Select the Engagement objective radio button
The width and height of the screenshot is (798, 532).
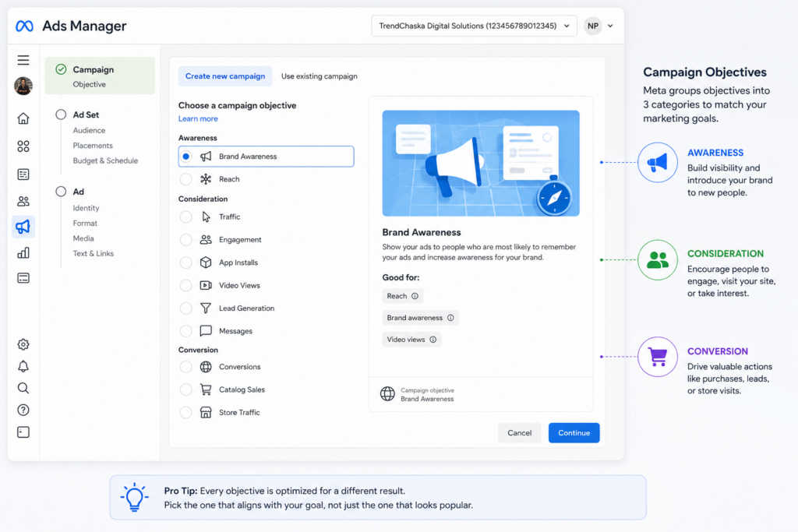tap(186, 240)
